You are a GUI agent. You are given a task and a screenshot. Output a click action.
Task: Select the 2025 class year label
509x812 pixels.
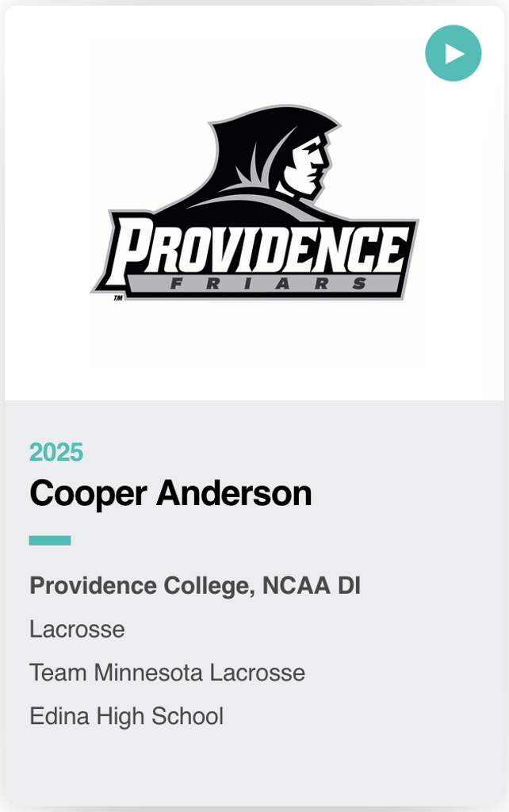click(x=56, y=452)
